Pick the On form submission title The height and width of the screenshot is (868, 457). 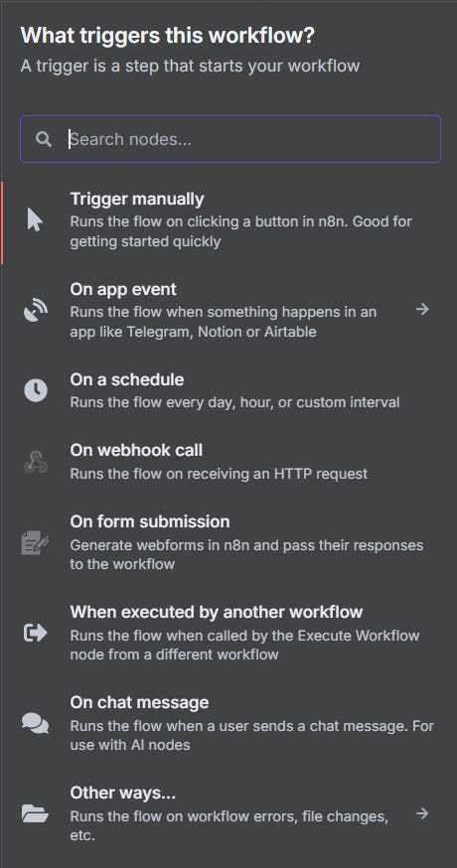150,521
